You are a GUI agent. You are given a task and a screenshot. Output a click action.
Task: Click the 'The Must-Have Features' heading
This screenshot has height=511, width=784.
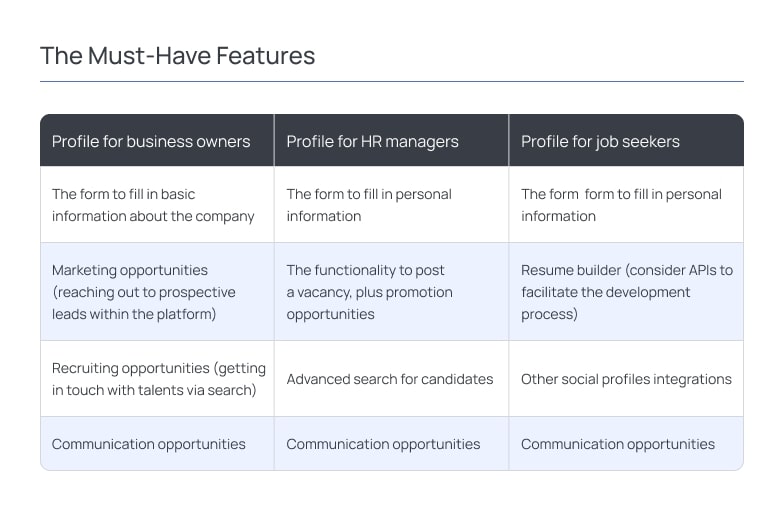coord(178,56)
